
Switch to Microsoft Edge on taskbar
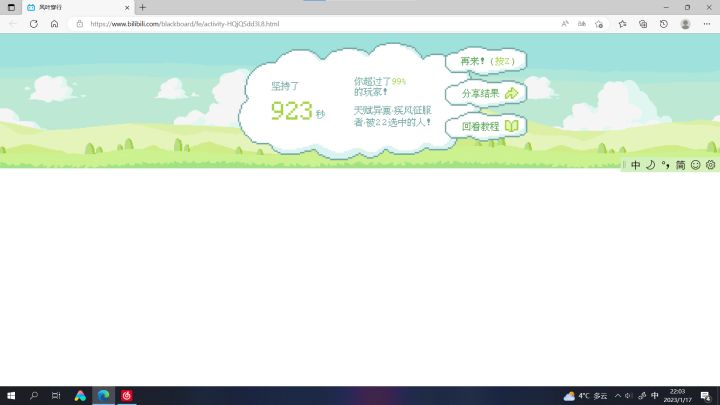(x=103, y=395)
